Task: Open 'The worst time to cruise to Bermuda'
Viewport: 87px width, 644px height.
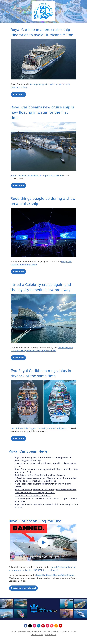Action: pyautogui.click(x=32, y=495)
